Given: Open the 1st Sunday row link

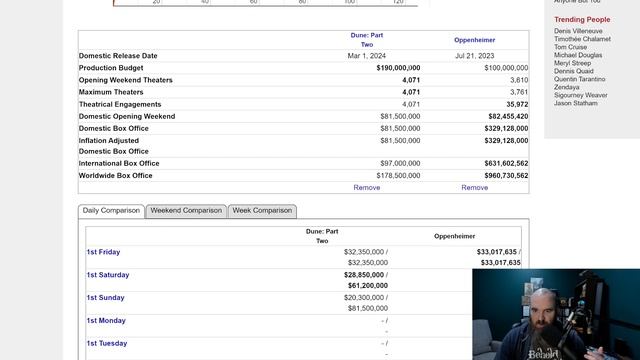Looking at the screenshot, I should [105, 298].
